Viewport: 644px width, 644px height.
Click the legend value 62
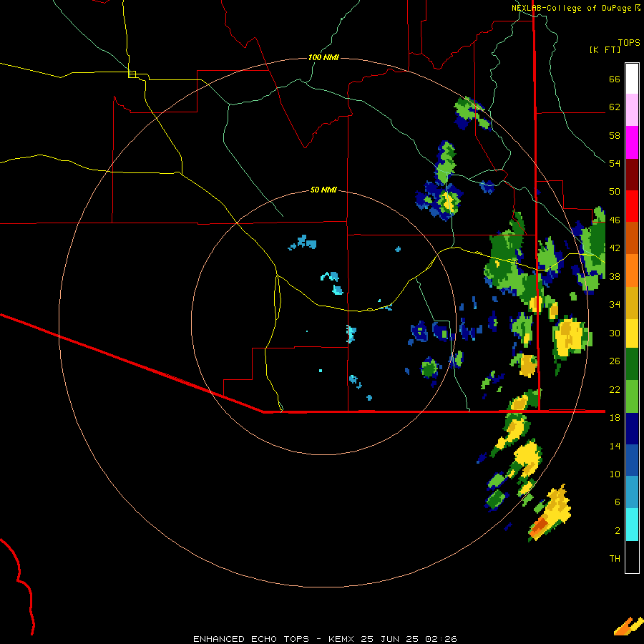pyautogui.click(x=615, y=107)
